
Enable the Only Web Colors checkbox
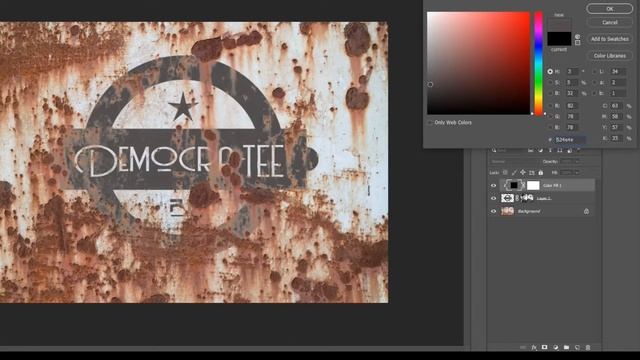(430, 122)
